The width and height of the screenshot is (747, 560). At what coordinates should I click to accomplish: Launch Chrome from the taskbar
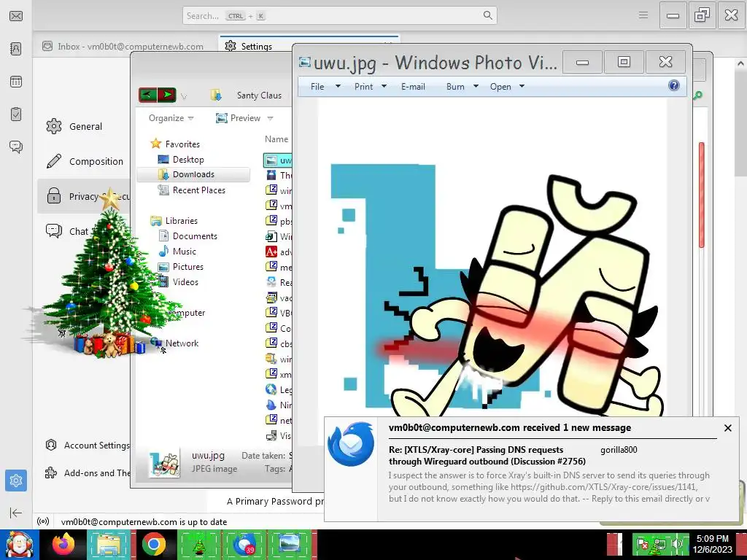pyautogui.click(x=153, y=544)
